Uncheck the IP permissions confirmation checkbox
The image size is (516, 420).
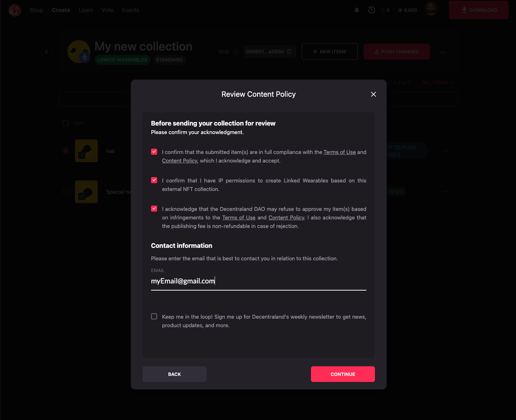click(x=154, y=180)
